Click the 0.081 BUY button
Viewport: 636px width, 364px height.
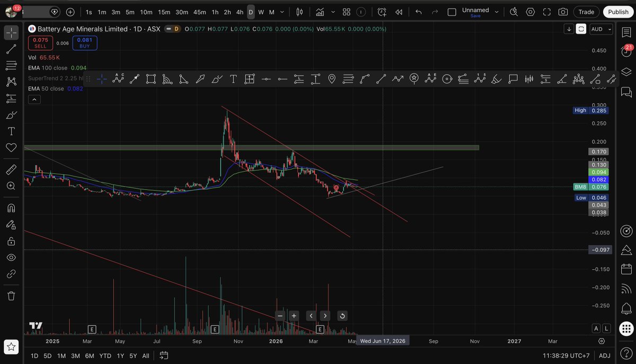(x=85, y=43)
